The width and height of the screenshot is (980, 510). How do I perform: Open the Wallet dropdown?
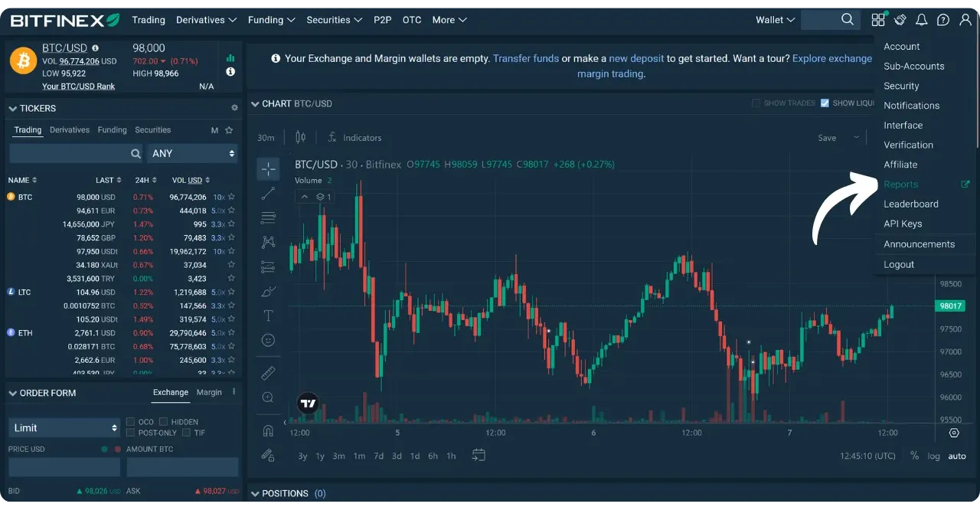click(x=774, y=19)
